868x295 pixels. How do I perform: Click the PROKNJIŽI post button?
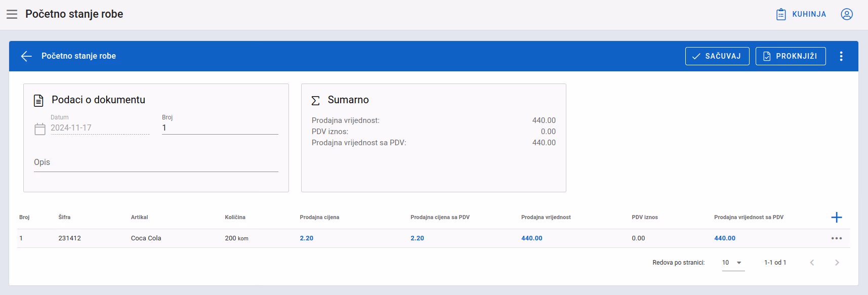coord(791,56)
